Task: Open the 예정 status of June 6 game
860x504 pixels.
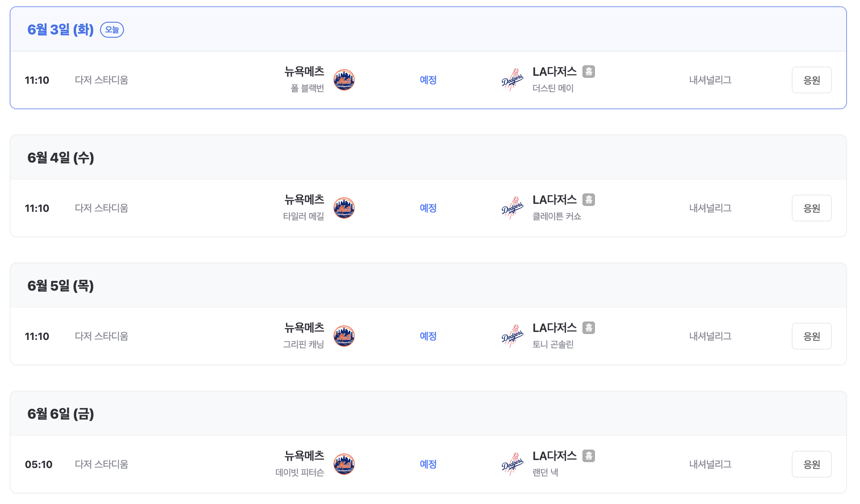Action: tap(428, 464)
